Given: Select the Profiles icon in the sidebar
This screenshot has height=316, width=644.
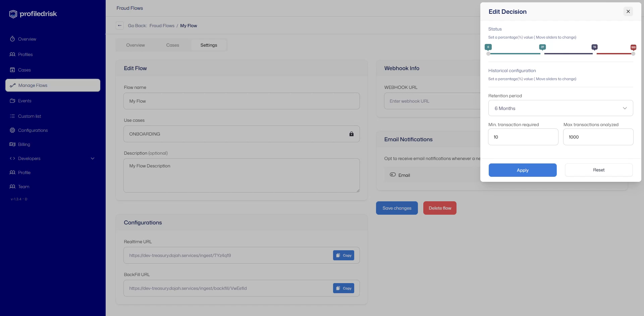Looking at the screenshot, I should (x=12, y=54).
